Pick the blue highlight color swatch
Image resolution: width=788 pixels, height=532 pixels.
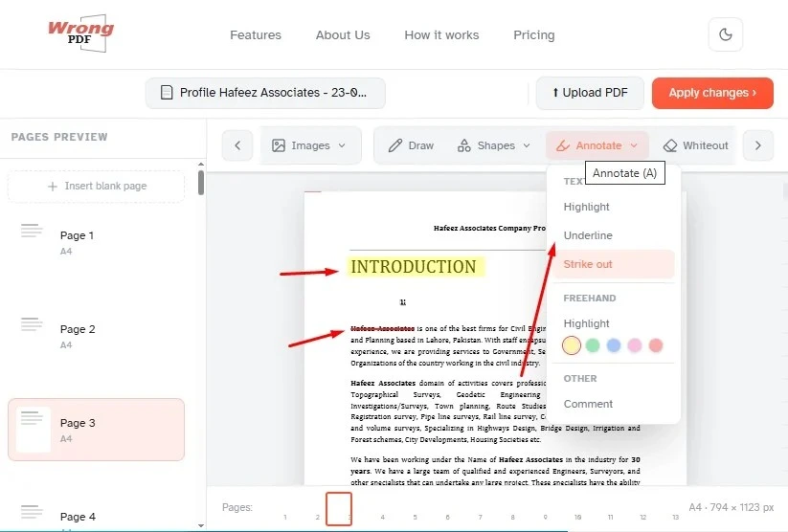tap(614, 345)
